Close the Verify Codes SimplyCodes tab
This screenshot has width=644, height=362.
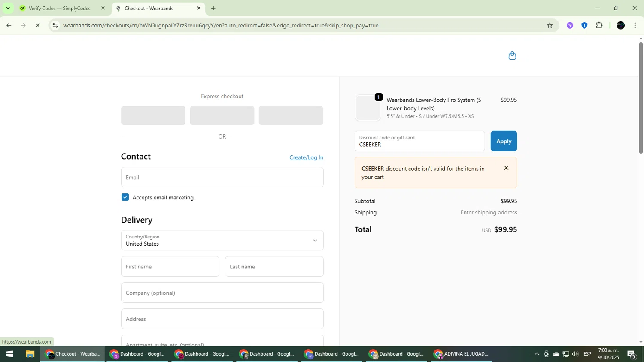[103, 8]
